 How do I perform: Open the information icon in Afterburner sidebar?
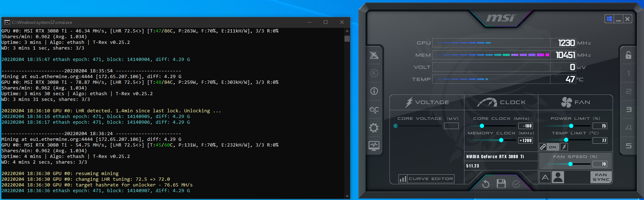[374, 91]
